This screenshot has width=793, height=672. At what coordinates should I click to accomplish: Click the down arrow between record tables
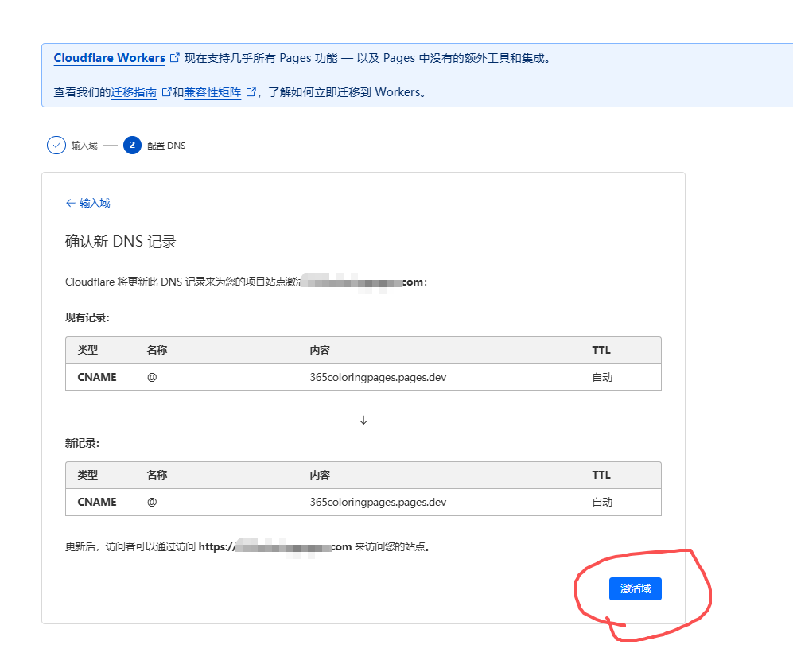point(363,420)
